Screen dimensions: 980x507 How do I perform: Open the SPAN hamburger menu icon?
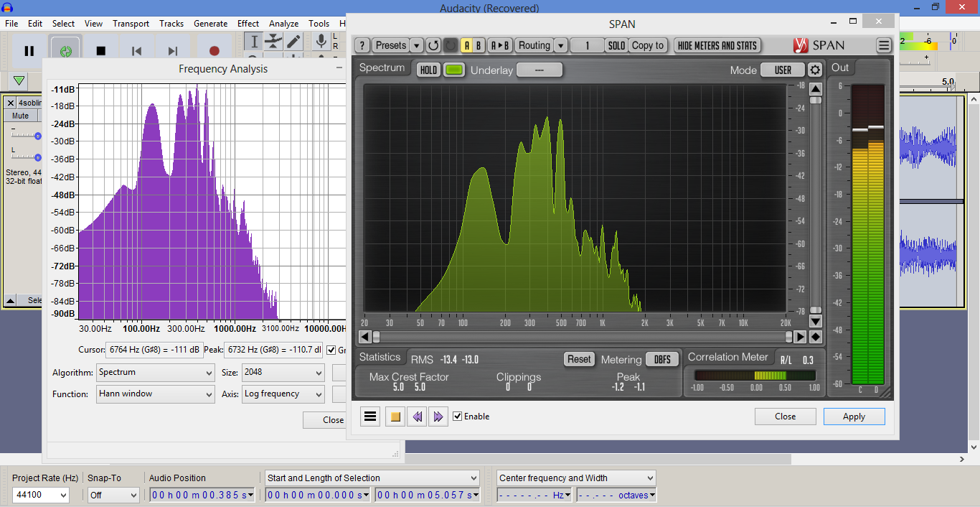pyautogui.click(x=884, y=45)
